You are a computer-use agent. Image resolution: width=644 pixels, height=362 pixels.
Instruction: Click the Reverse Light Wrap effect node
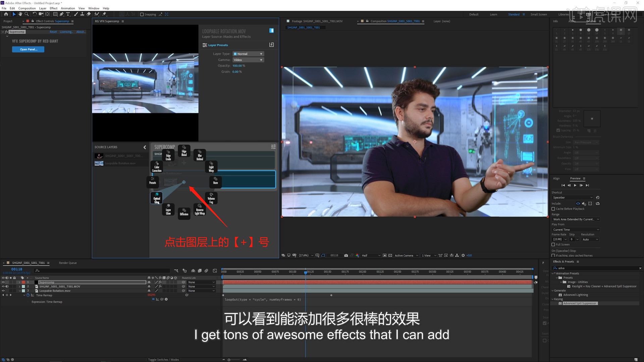click(200, 209)
